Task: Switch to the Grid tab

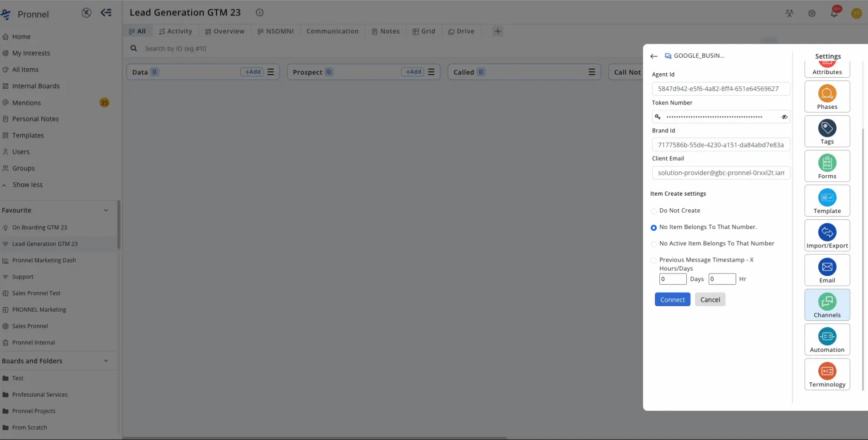Action: (424, 31)
